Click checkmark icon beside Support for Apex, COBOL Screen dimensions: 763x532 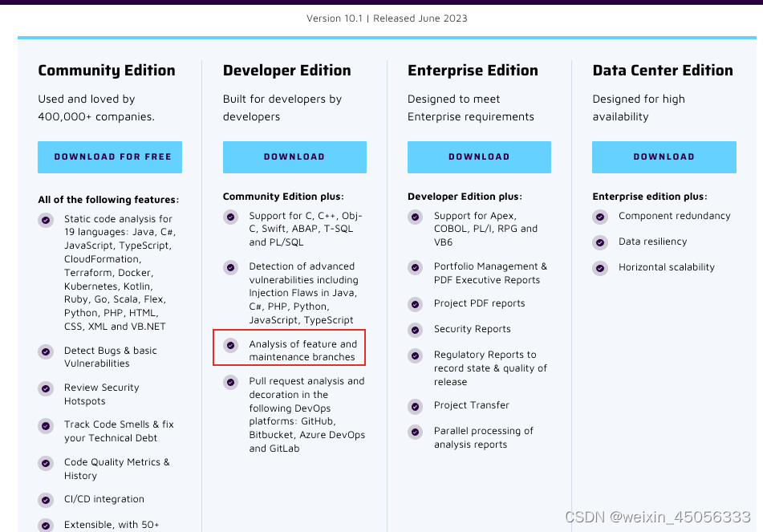click(x=415, y=217)
